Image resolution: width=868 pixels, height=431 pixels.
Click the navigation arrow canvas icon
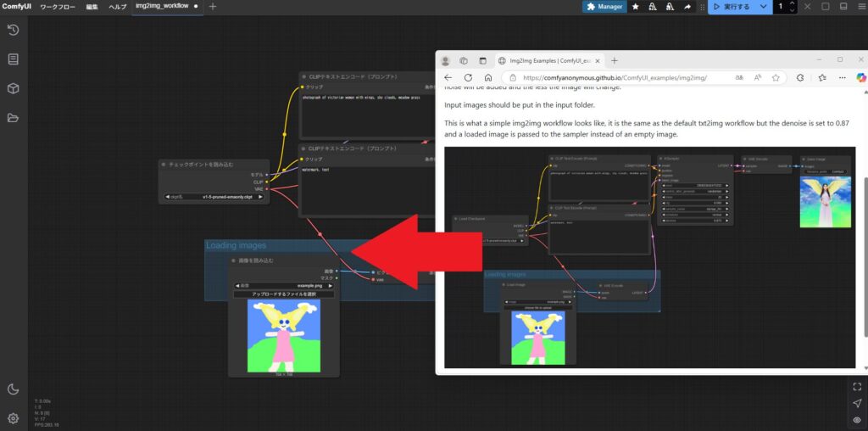coord(857,403)
